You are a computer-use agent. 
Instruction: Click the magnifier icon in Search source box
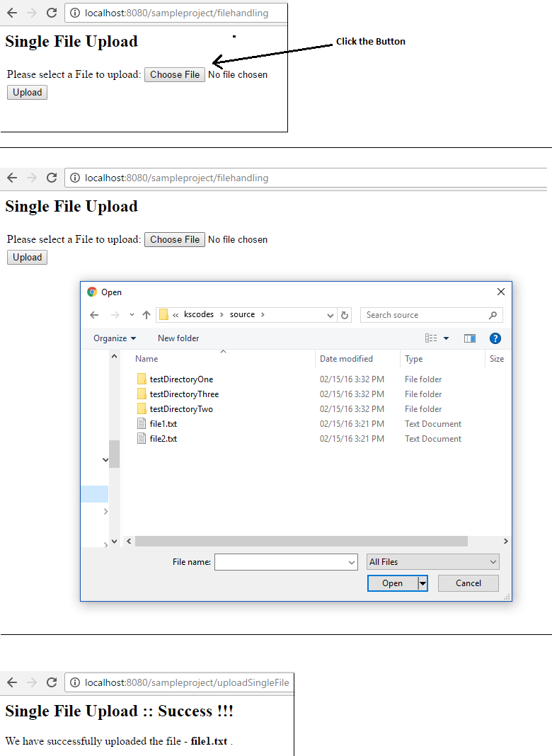[x=493, y=315]
